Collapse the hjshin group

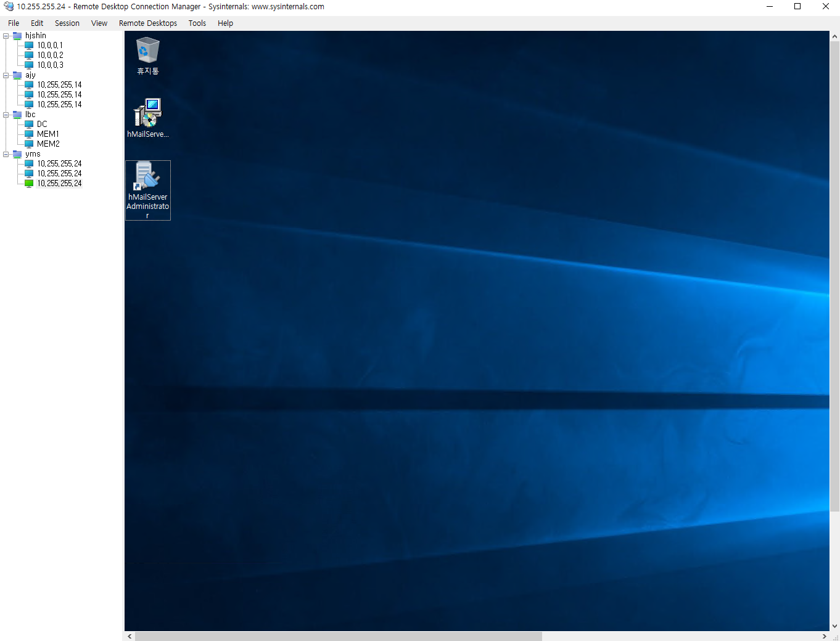[6, 36]
